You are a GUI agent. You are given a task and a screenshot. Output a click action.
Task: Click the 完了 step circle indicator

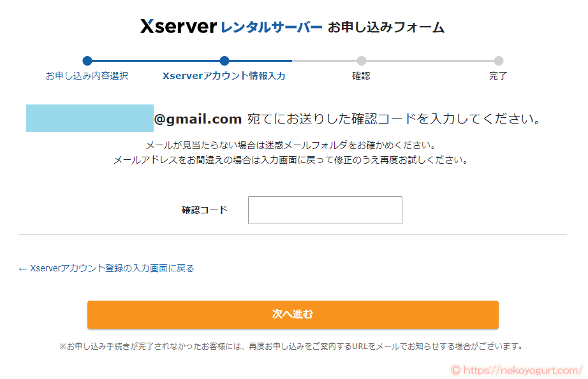coord(499,61)
